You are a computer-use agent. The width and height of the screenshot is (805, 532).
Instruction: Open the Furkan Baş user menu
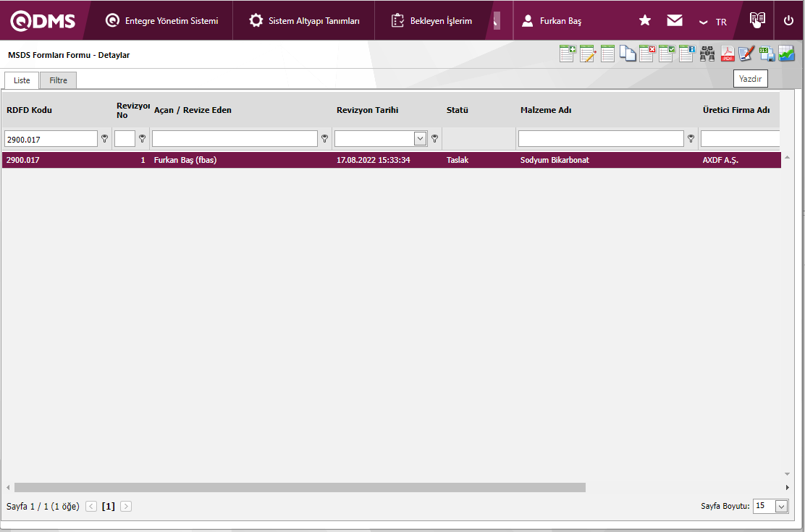pyautogui.click(x=552, y=21)
